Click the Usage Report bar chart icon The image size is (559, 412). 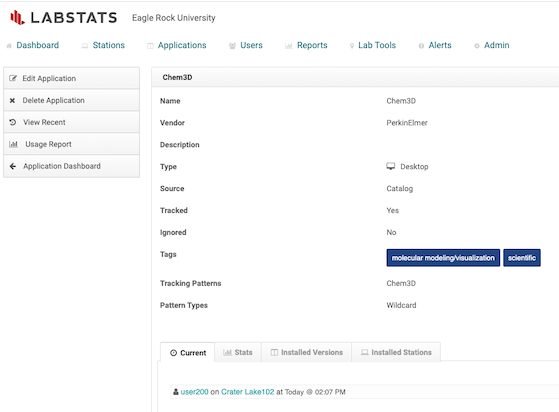click(13, 144)
